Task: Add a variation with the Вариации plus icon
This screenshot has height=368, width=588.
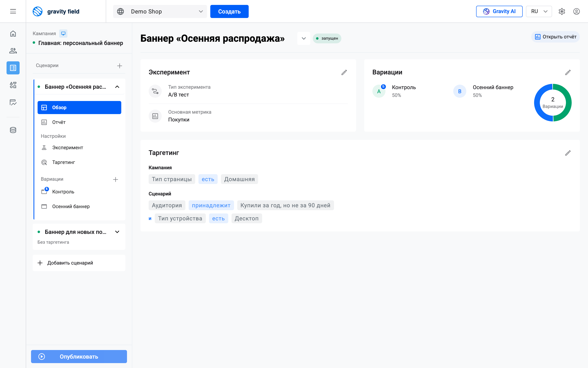Action: coord(115,180)
